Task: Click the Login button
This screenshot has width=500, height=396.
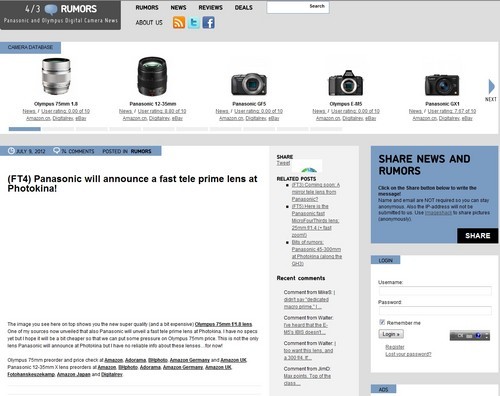Action: pyautogui.click(x=391, y=334)
